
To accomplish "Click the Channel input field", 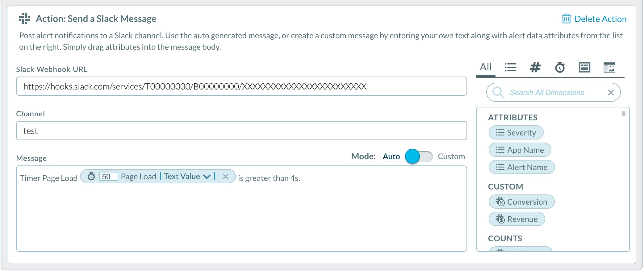I will click(x=241, y=131).
